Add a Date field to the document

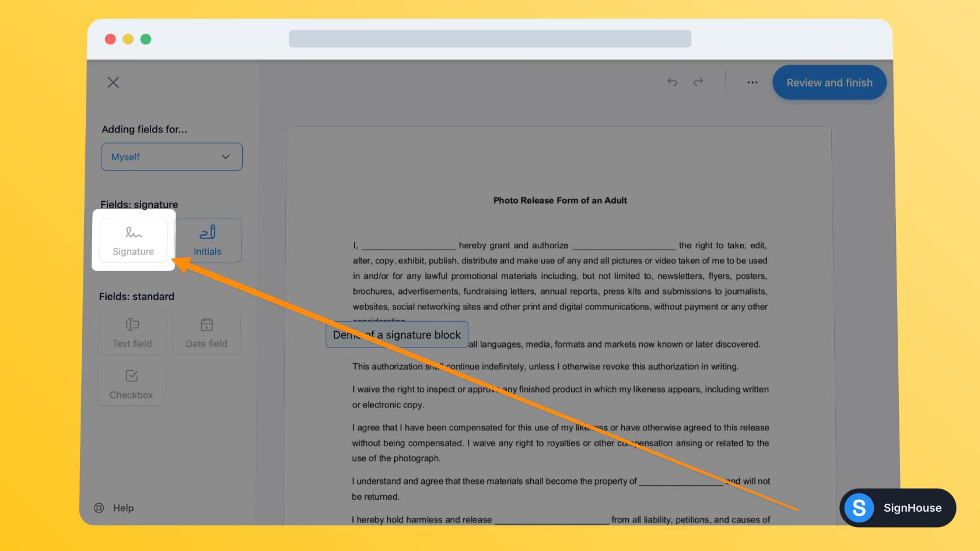pyautogui.click(x=206, y=332)
